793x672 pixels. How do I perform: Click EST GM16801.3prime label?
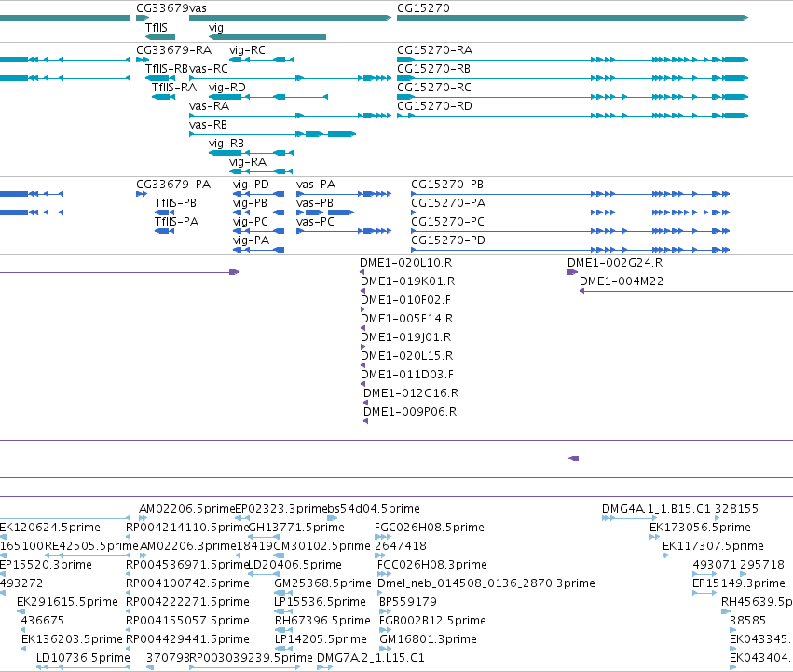[x=428, y=639]
